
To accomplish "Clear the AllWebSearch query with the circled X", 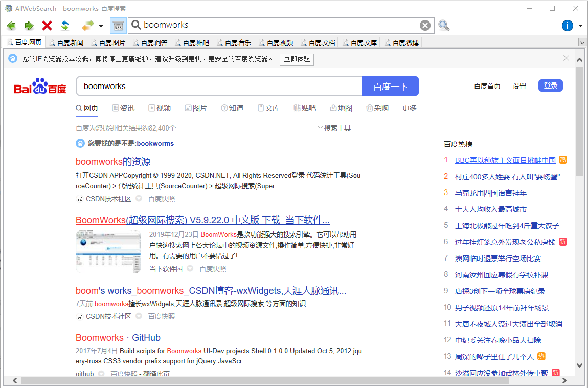I will [425, 25].
